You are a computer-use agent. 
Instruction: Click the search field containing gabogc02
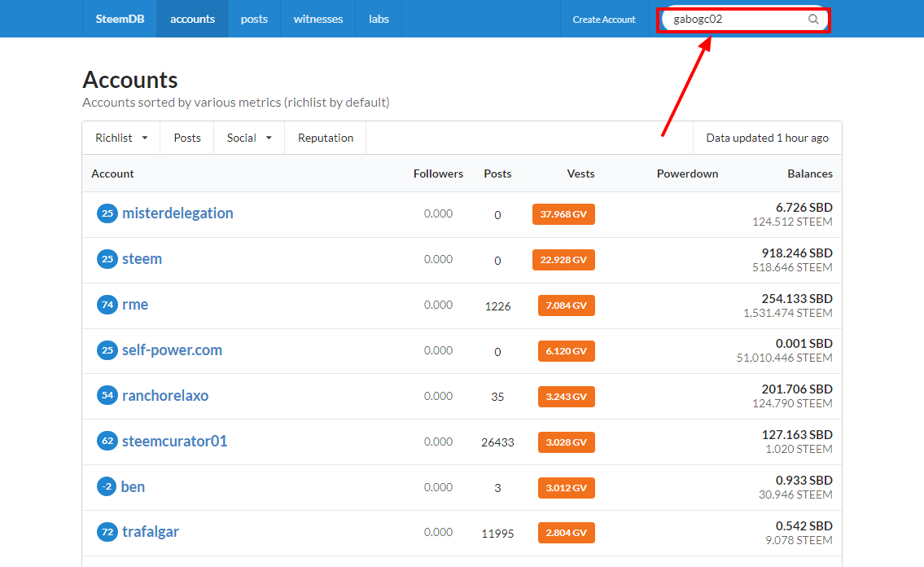point(744,20)
